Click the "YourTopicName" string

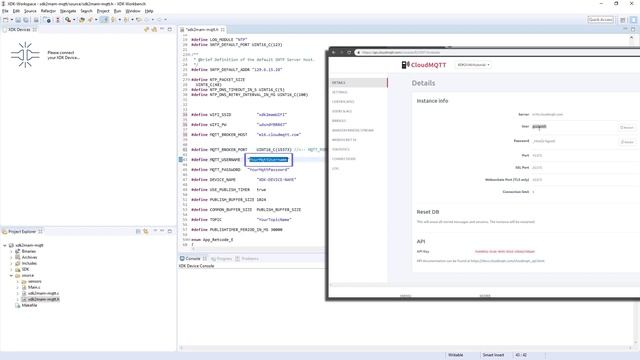point(274,220)
